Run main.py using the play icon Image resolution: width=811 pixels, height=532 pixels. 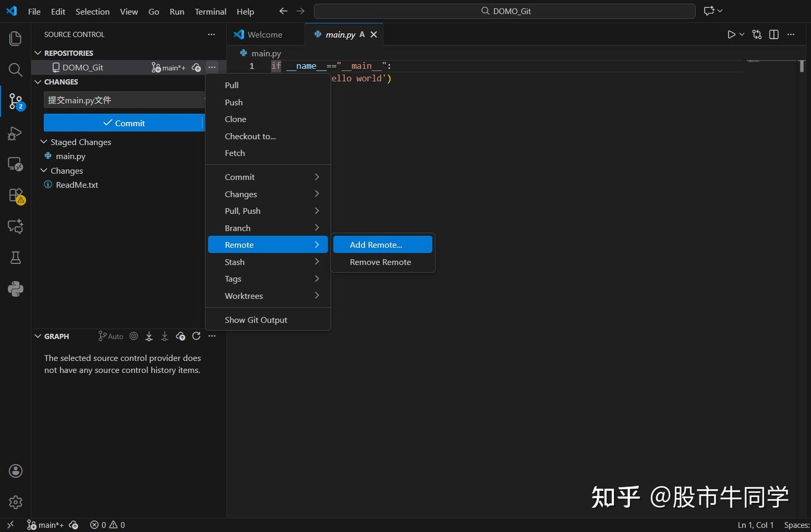(732, 34)
